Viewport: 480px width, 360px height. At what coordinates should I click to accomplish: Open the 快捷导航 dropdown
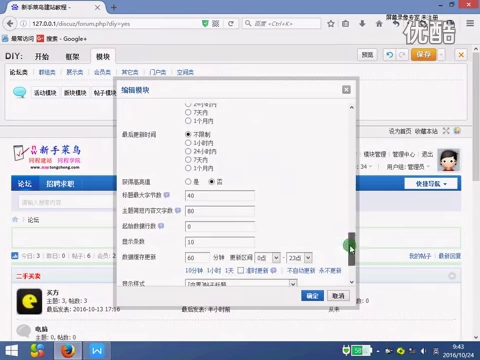pyautogui.click(x=430, y=184)
